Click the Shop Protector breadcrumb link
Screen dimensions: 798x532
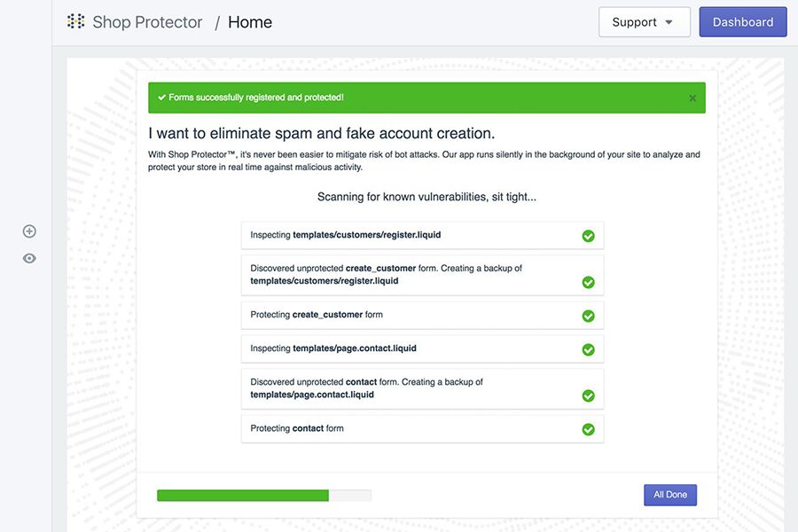tap(147, 22)
